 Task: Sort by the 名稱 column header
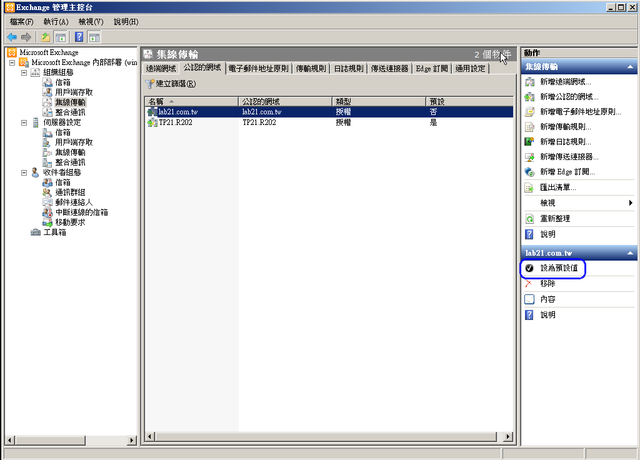tap(191, 101)
